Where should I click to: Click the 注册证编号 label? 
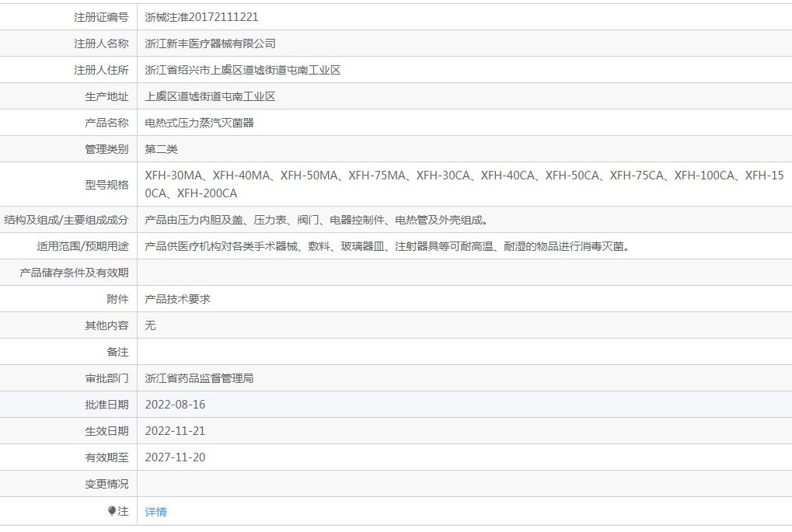pyautogui.click(x=101, y=17)
